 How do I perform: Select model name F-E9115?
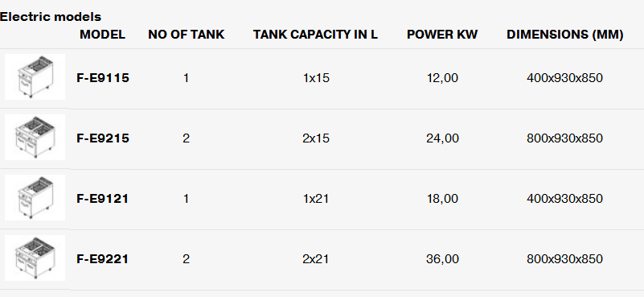coord(103,78)
